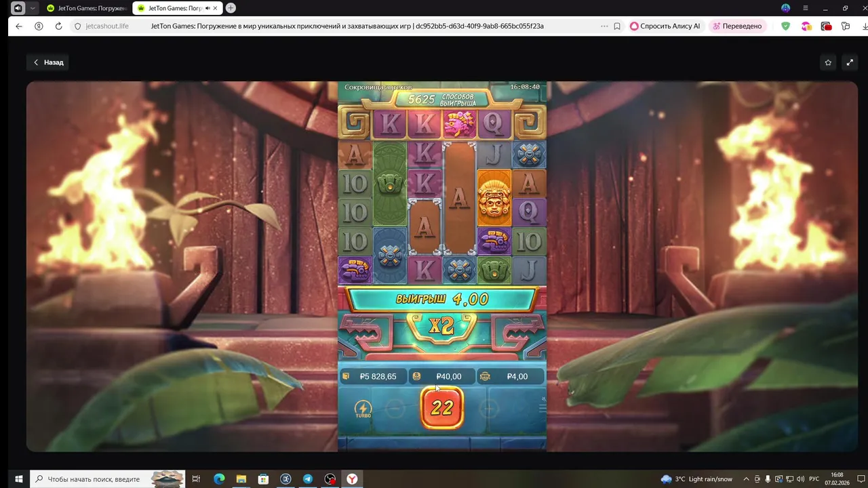This screenshot has height=488, width=868.
Task: Navigate back in the browser
Action: pyautogui.click(x=18, y=26)
